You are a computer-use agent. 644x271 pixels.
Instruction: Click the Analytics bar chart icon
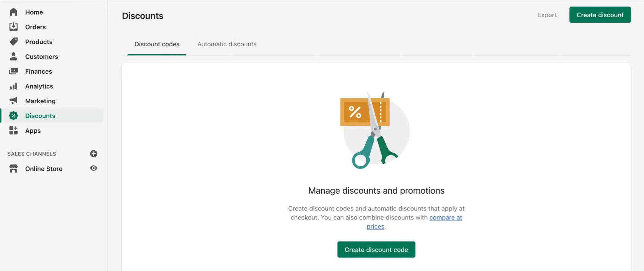[13, 86]
